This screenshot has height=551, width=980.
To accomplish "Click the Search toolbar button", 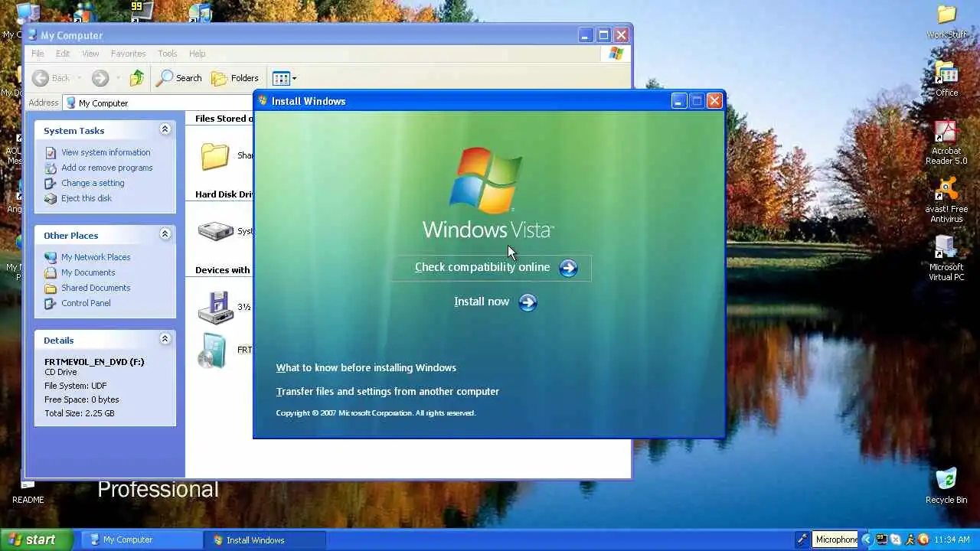I will [x=179, y=78].
